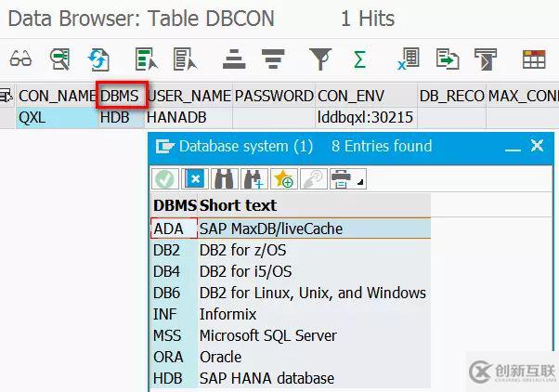Add entry to personal value list

[284, 179]
